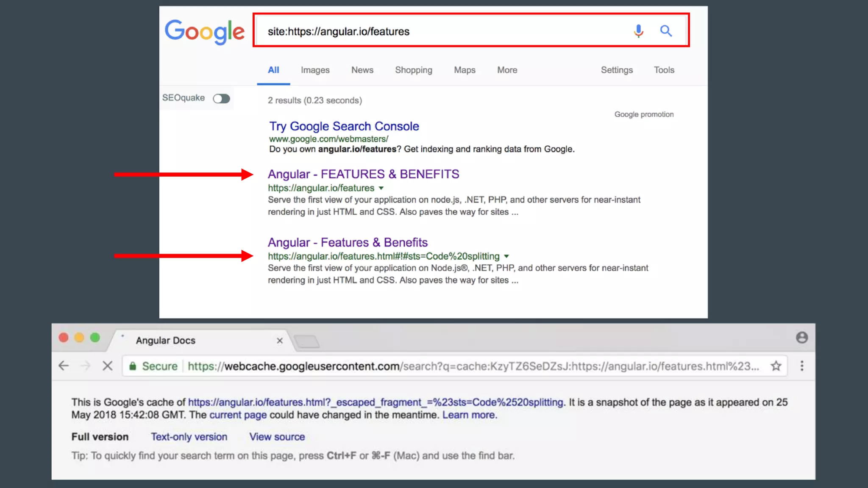The image size is (868, 488).
Task: Click the stop loading X button
Action: tap(108, 366)
